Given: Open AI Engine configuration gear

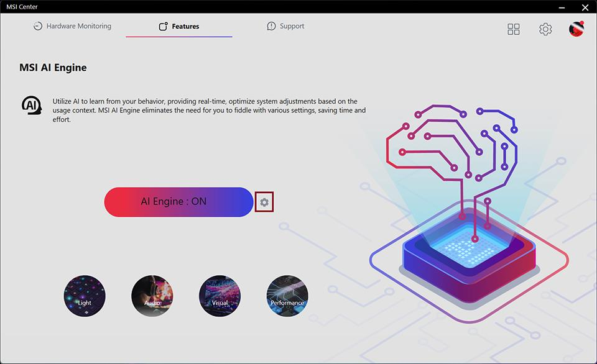Looking at the screenshot, I should click(264, 202).
